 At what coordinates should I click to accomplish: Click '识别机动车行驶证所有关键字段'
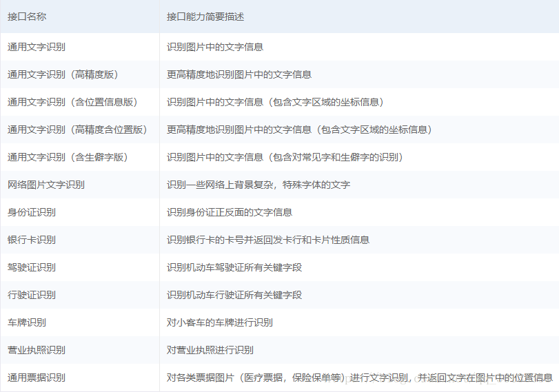[x=234, y=295]
